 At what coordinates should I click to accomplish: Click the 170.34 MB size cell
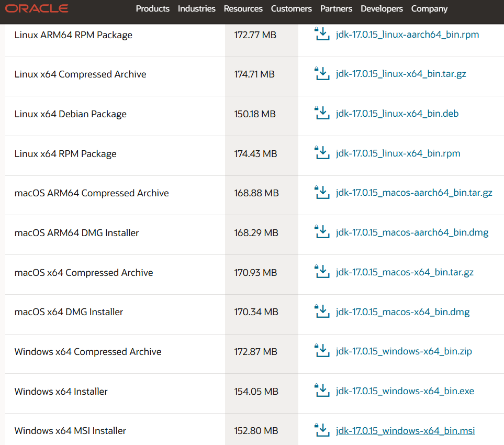click(262, 315)
